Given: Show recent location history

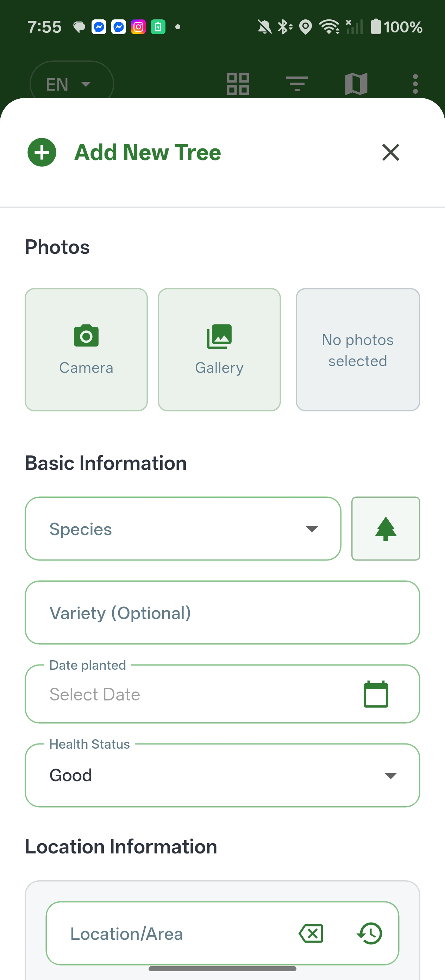Looking at the screenshot, I should click(x=369, y=933).
